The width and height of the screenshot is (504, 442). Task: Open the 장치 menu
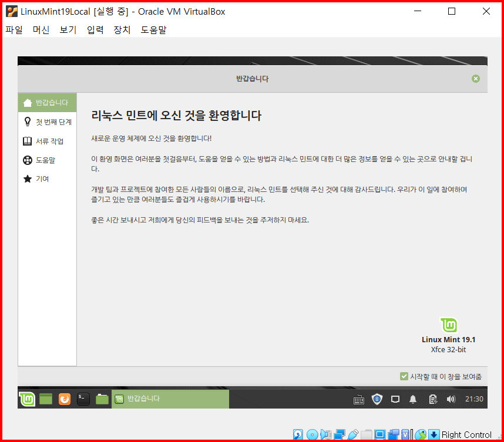[122, 30]
